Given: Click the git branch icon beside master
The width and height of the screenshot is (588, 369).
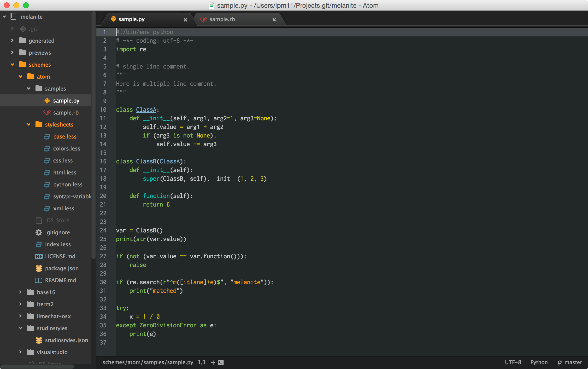Looking at the screenshot, I should [x=560, y=362].
